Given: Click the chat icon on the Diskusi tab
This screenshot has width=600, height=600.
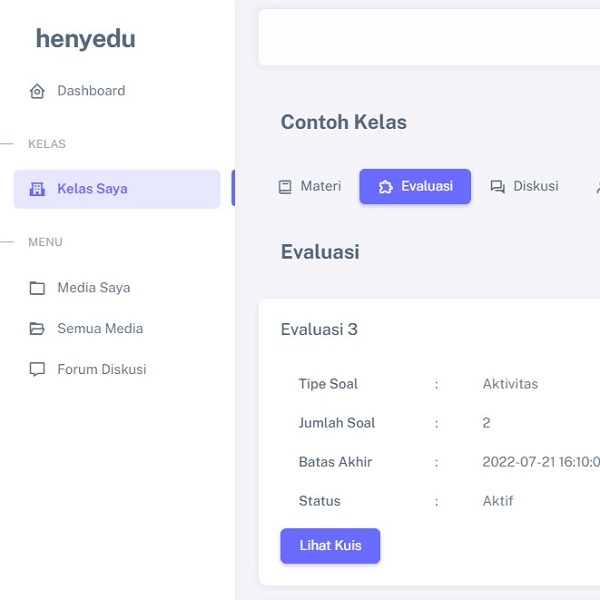Looking at the screenshot, I should tap(497, 186).
